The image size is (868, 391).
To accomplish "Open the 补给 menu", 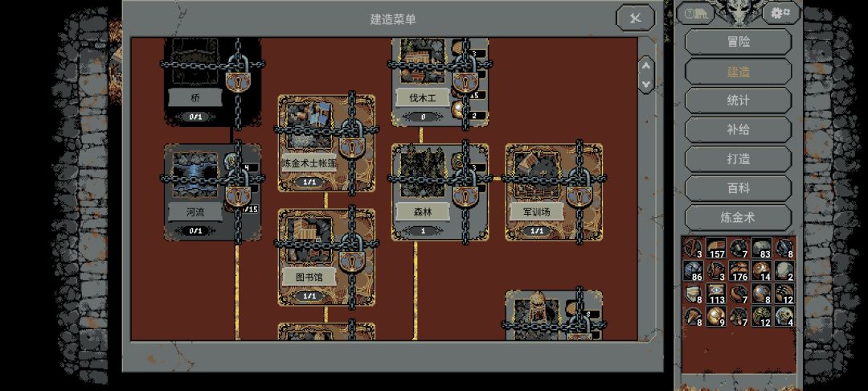I will (x=738, y=130).
